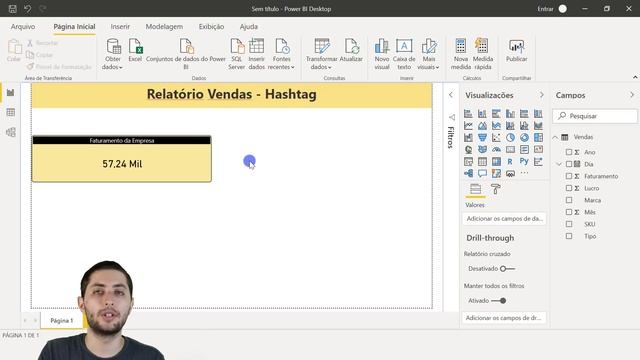Viewport: 640px width, 360px height.
Task: Collapse the ribbon with the caret
Action: [x=635, y=77]
